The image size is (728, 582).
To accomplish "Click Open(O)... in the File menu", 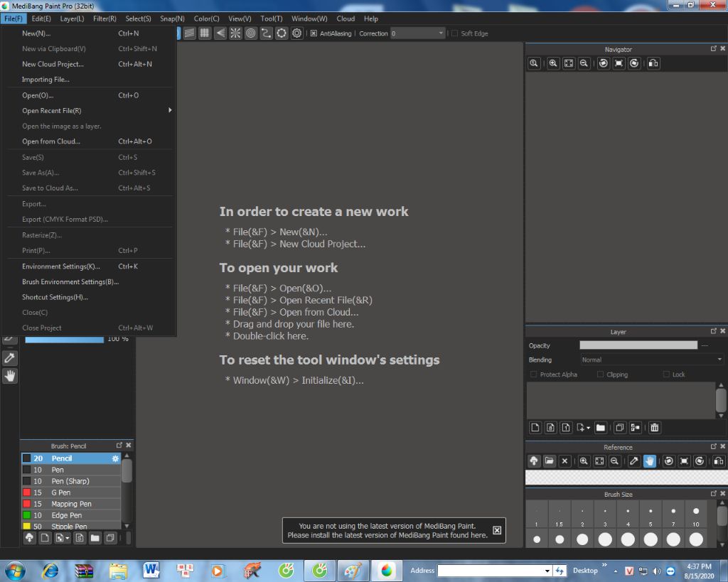I will point(88,95).
